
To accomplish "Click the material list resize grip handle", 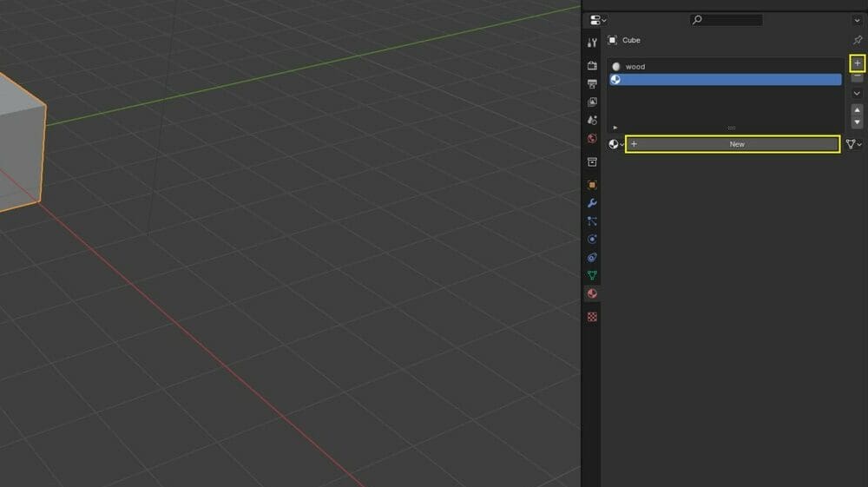I will click(731, 128).
